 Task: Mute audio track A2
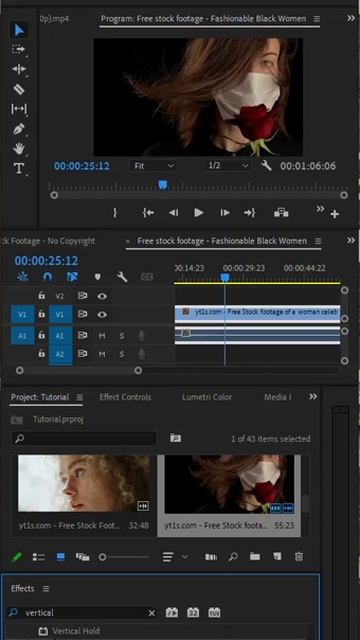click(x=102, y=354)
